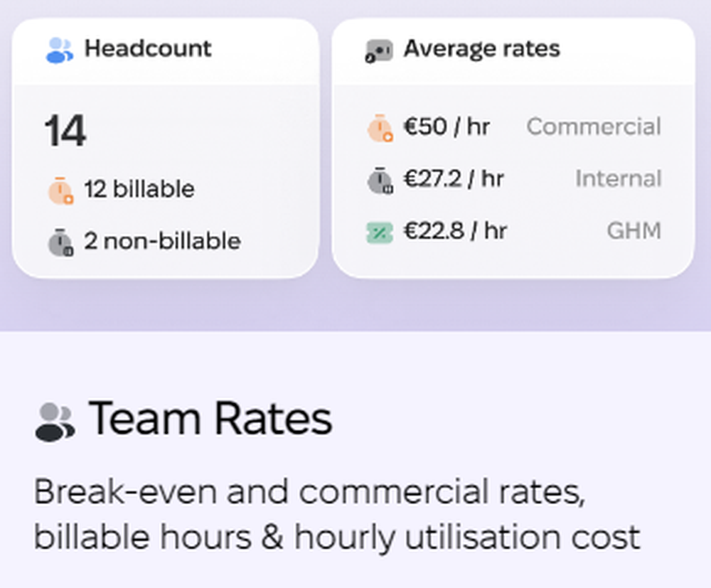Screen dimensions: 711x588
Task: Click the €22.8 / hr GHM rate
Action: tap(455, 231)
